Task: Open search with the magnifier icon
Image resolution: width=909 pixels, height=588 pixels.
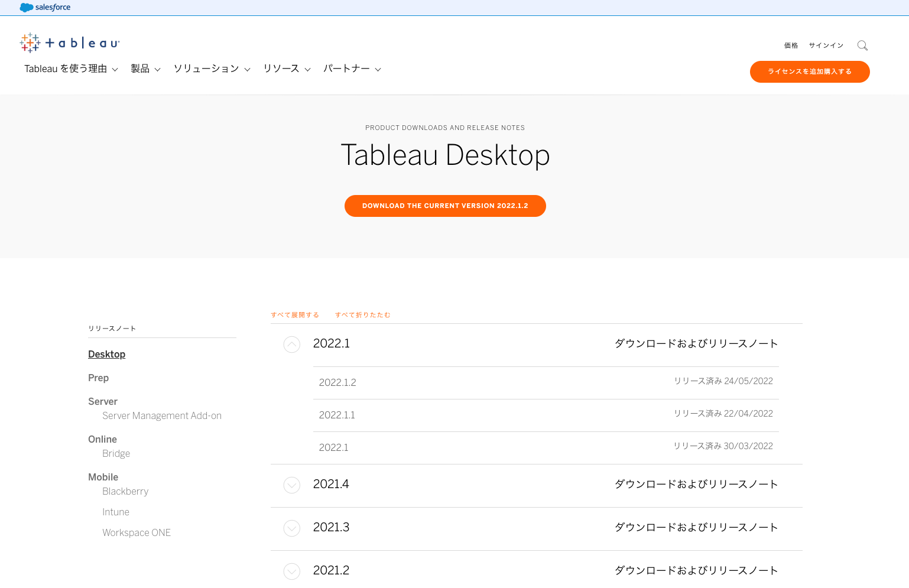Action: 862,46
